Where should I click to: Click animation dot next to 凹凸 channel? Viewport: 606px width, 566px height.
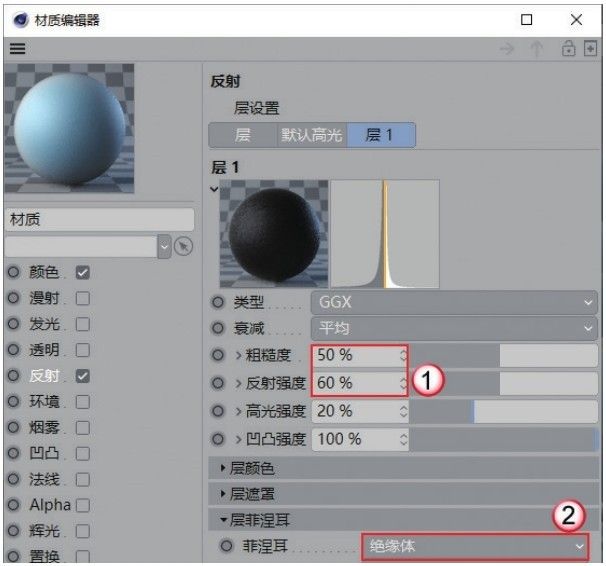[14, 453]
